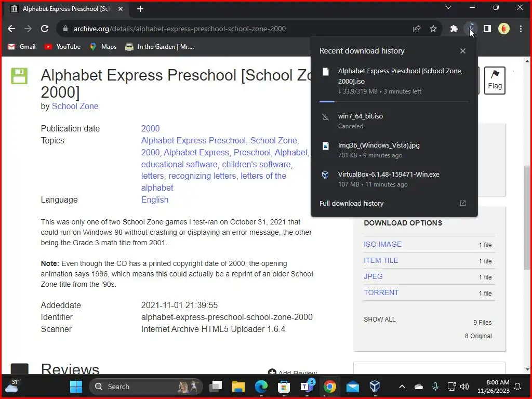Open VirtualBox from taskbar

tap(375, 387)
